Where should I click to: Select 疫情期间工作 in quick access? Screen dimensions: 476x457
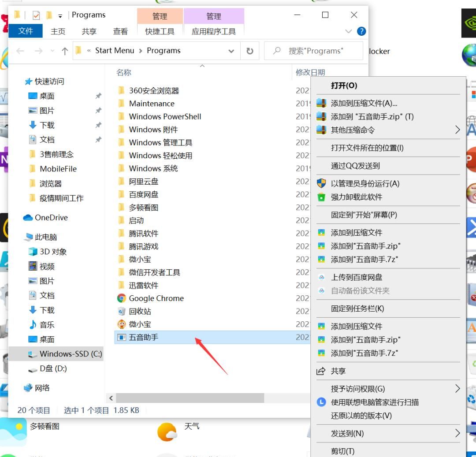[61, 198]
